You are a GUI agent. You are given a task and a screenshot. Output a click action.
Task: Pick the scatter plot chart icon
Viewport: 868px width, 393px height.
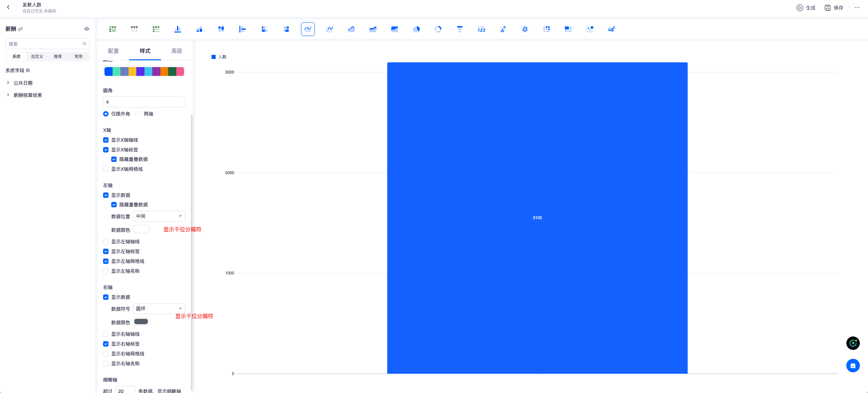590,29
